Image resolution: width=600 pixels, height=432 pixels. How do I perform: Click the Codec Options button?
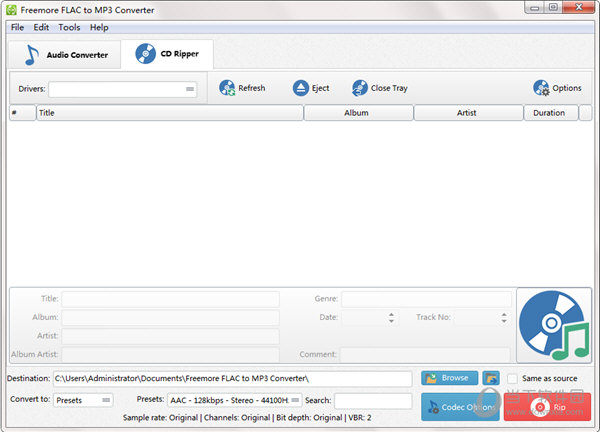pyautogui.click(x=460, y=407)
